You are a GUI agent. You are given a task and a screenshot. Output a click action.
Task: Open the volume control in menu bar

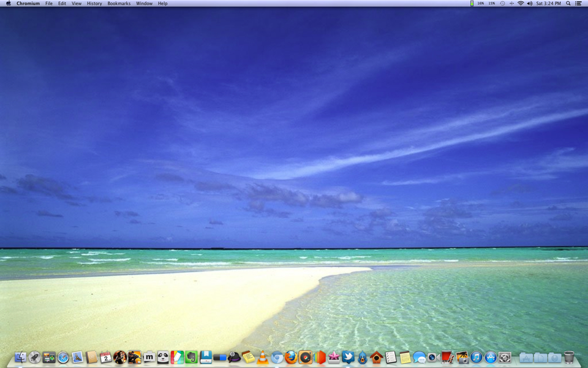click(x=529, y=4)
